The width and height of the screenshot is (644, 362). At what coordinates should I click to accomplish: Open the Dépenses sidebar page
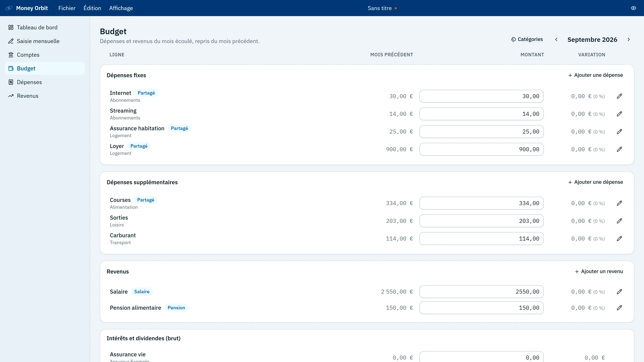pos(45,82)
